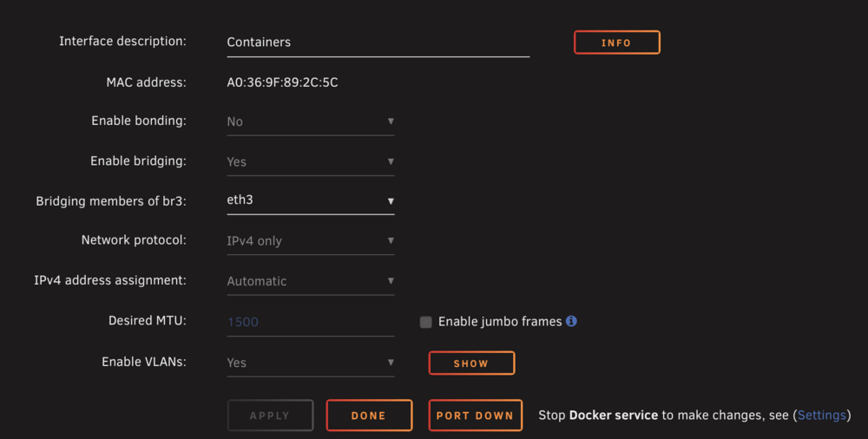Click the MAC address value text
This screenshot has width=868, height=439.
click(282, 82)
